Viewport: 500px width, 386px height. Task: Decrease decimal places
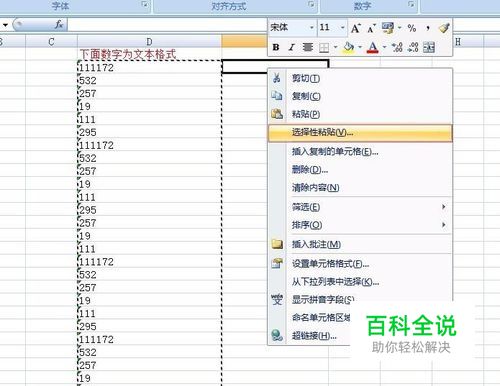(x=413, y=47)
